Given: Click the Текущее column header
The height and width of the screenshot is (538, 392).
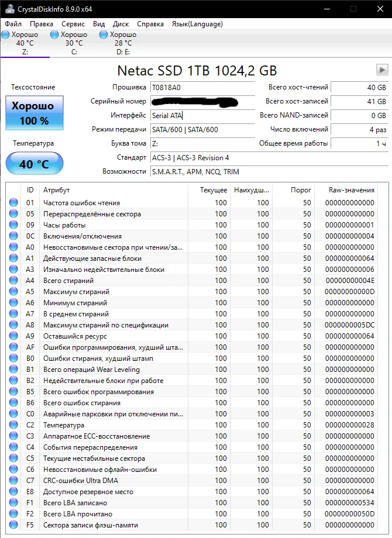Looking at the screenshot, I should click(x=214, y=189).
